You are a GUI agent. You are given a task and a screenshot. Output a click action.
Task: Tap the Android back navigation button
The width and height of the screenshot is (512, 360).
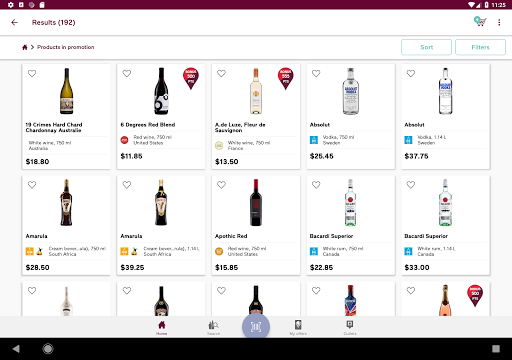click(16, 349)
